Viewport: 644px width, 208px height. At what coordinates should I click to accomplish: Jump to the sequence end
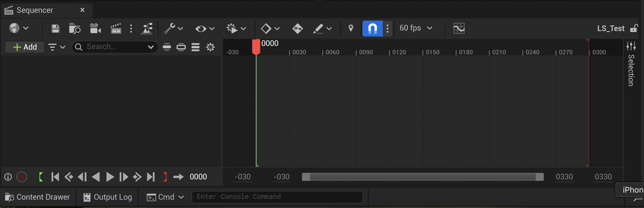tap(151, 177)
